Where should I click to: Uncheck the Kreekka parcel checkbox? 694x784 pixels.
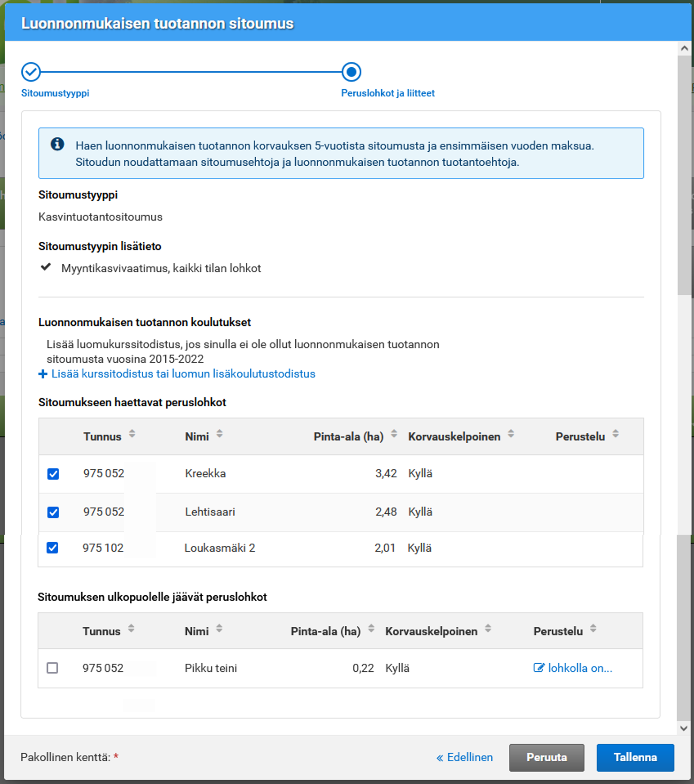(53, 473)
